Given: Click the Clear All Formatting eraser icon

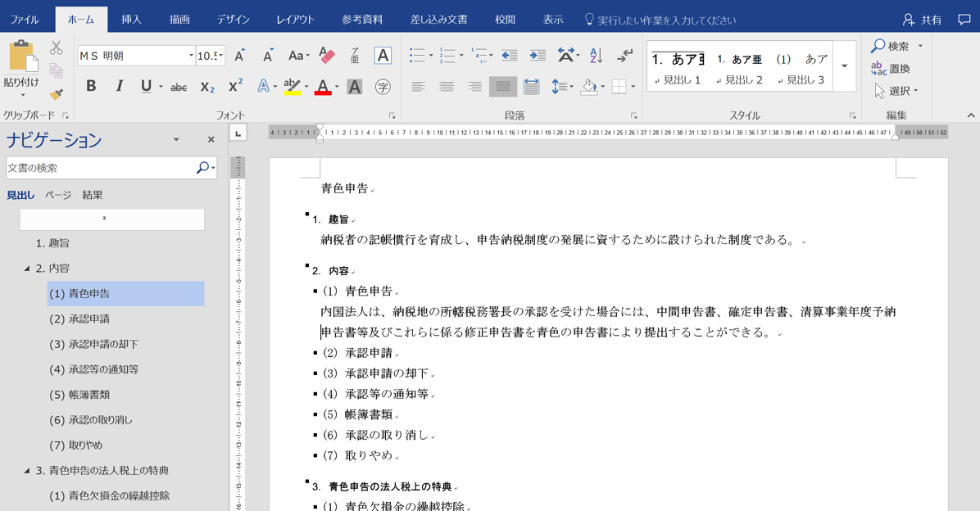Looking at the screenshot, I should click(327, 56).
